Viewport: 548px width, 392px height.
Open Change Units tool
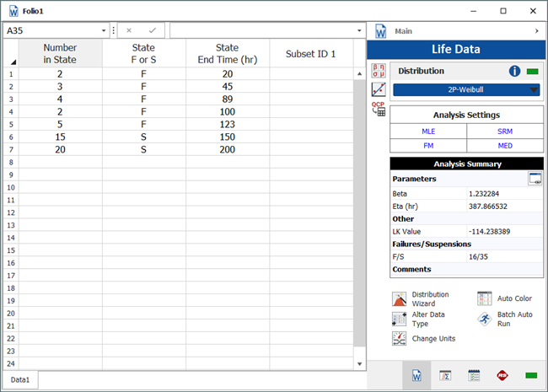click(399, 339)
